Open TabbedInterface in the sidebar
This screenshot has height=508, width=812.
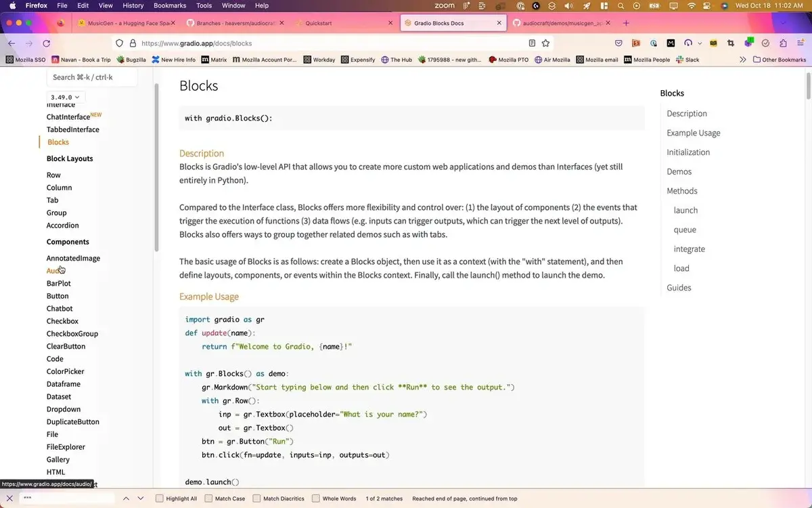pyautogui.click(x=73, y=129)
